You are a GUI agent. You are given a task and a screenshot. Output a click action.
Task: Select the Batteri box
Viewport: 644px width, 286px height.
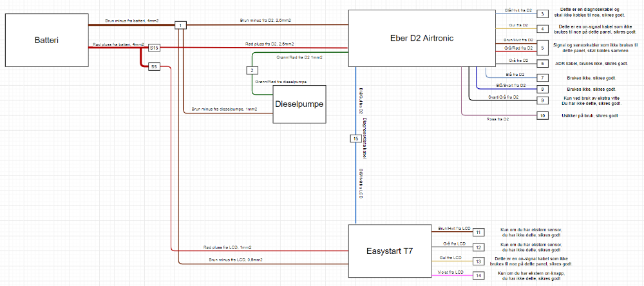pos(47,40)
